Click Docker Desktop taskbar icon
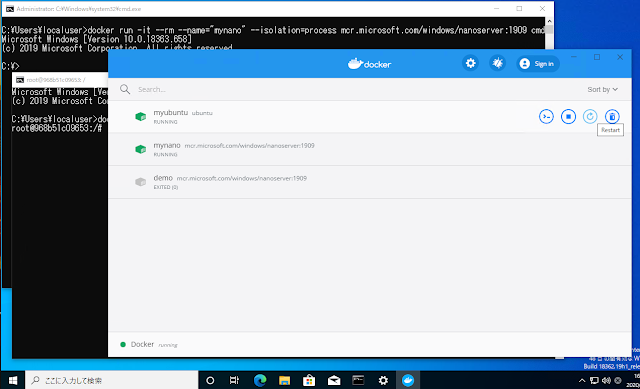The width and height of the screenshot is (640, 389). coord(408,380)
